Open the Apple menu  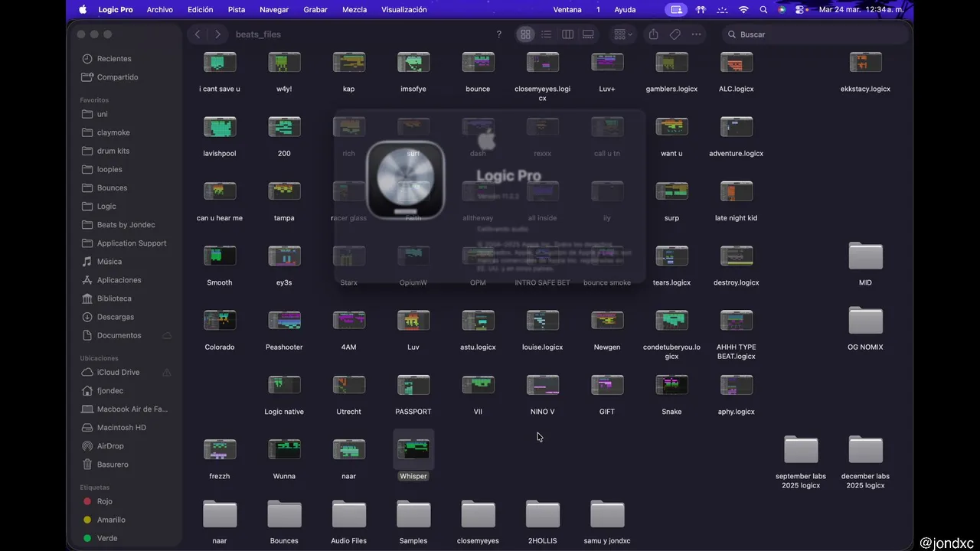82,9
